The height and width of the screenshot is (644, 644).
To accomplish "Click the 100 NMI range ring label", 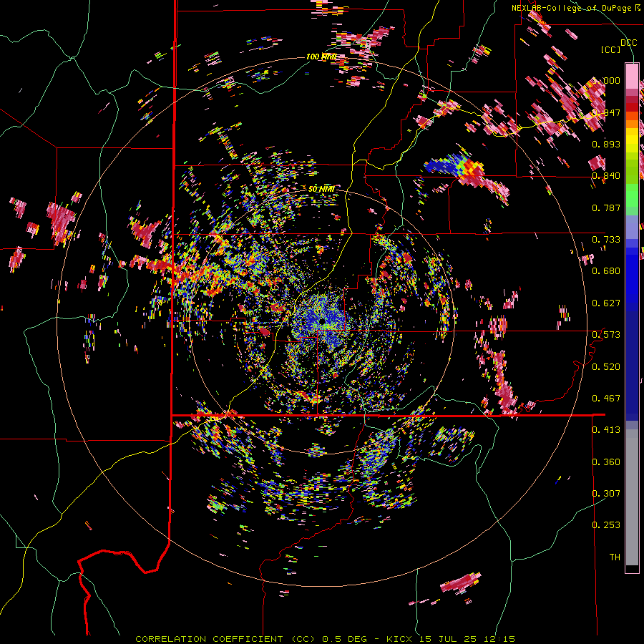I will (x=321, y=57).
